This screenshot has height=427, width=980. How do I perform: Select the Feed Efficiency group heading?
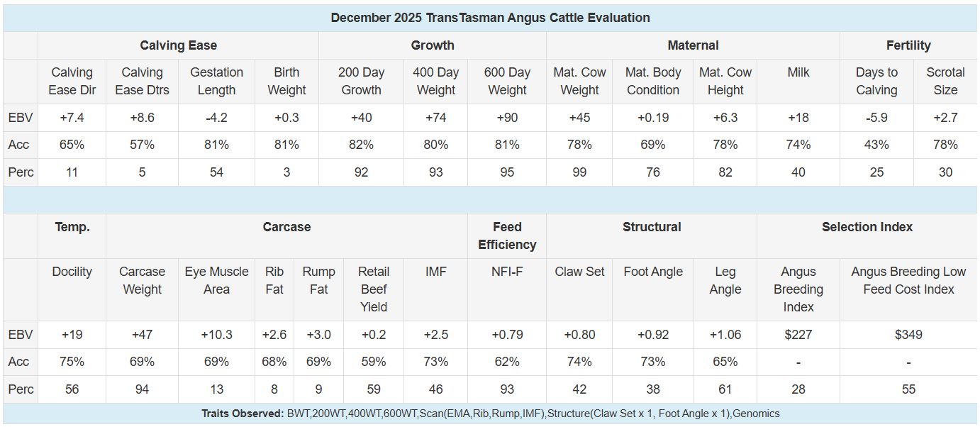507,235
